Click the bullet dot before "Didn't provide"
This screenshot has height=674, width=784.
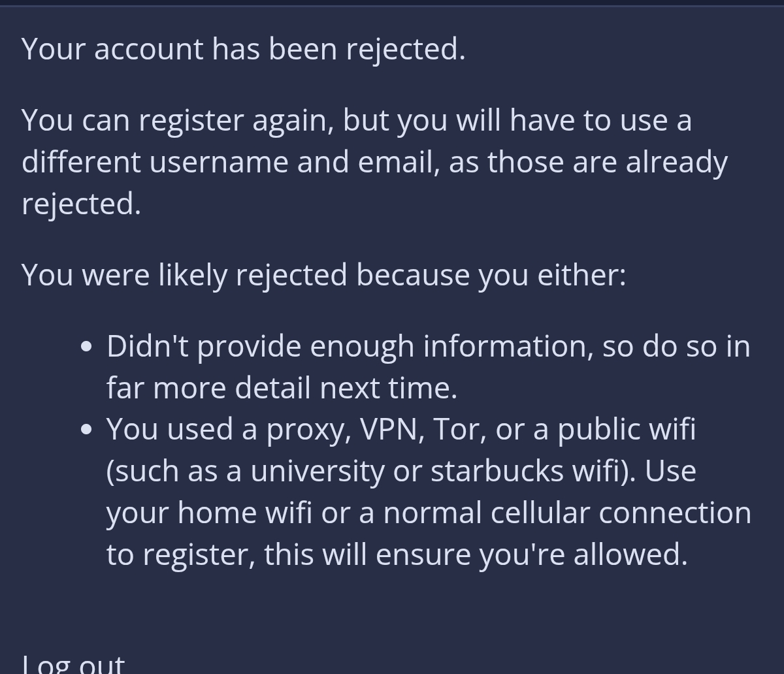87,347
